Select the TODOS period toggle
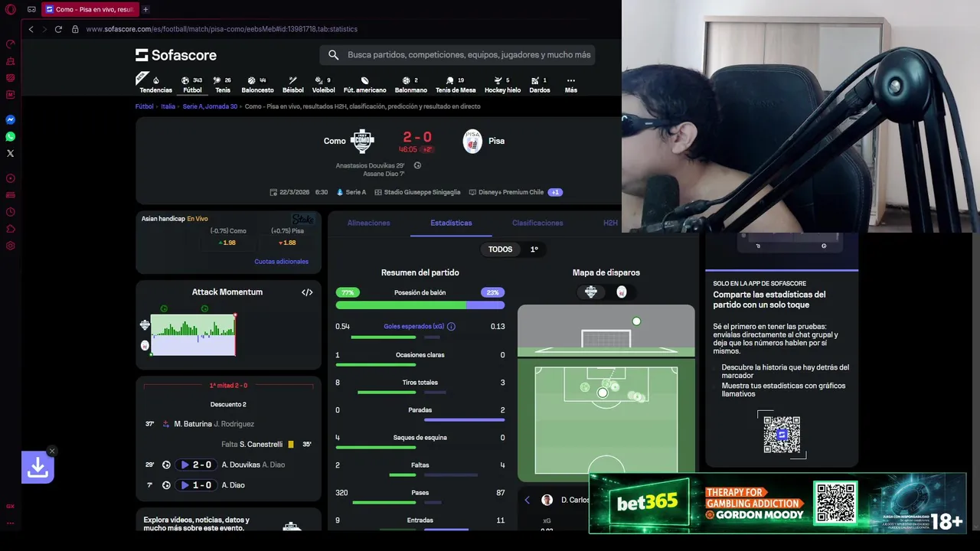980x551 pixels. pos(500,249)
